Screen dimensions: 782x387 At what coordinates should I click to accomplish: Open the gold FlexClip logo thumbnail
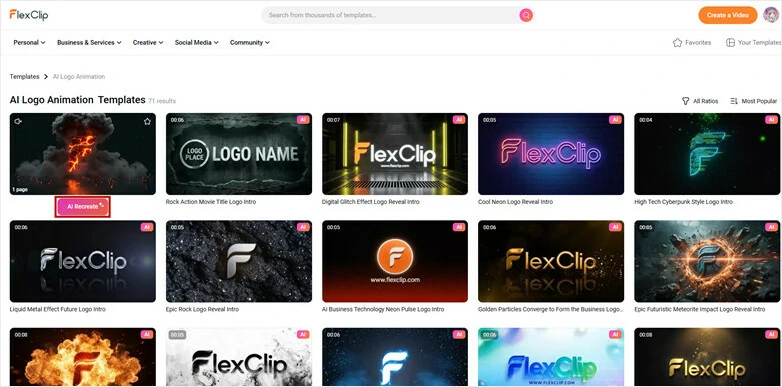[x=707, y=357]
